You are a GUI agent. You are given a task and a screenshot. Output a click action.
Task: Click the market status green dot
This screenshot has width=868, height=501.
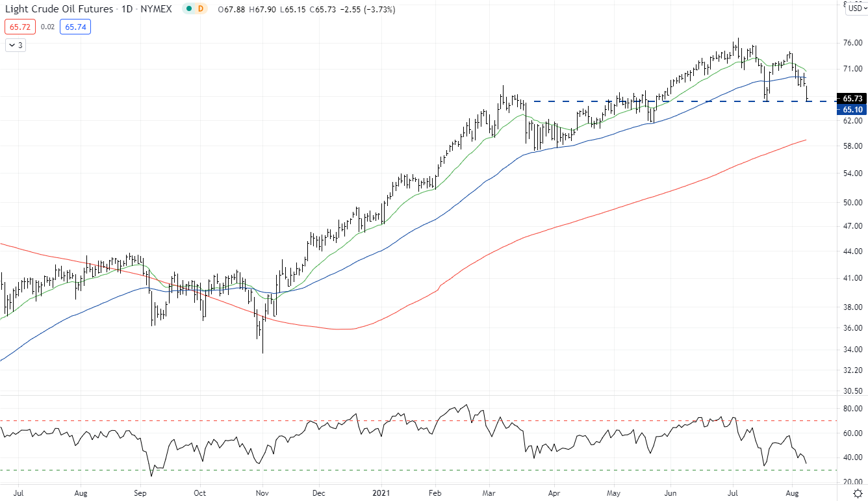[x=188, y=9]
